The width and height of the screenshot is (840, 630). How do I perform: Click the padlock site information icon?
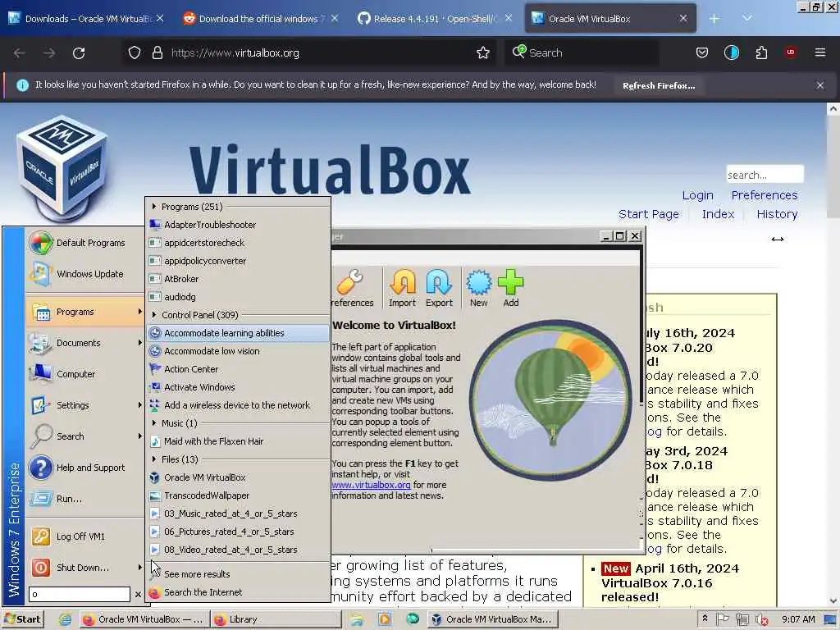[157, 53]
